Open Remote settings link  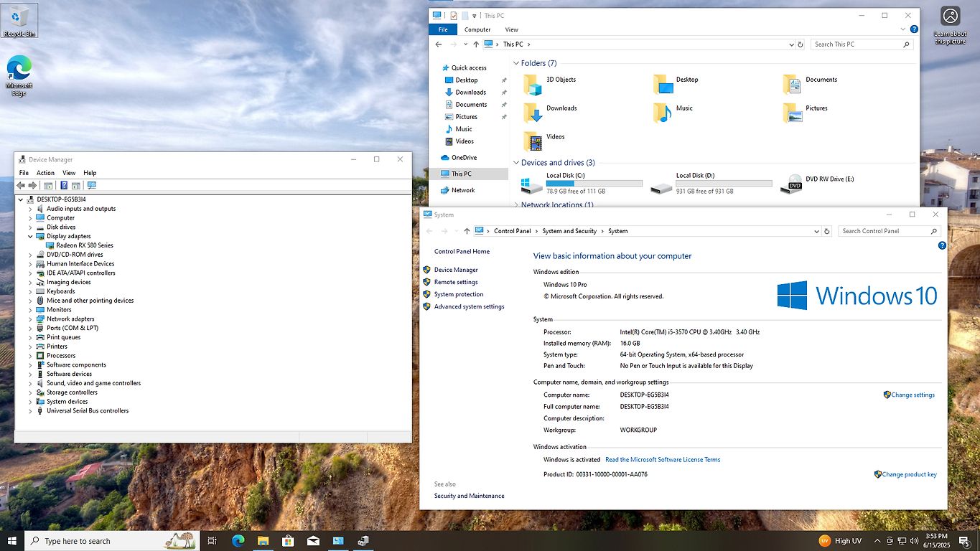click(456, 282)
